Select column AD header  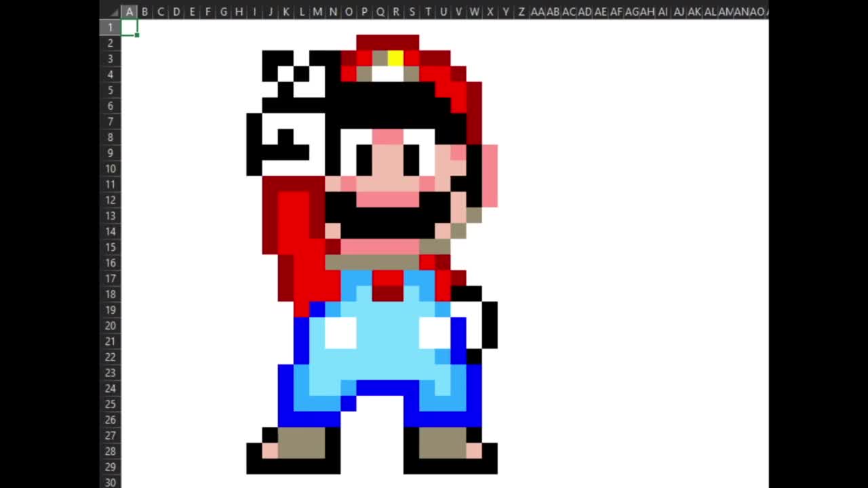pyautogui.click(x=585, y=12)
